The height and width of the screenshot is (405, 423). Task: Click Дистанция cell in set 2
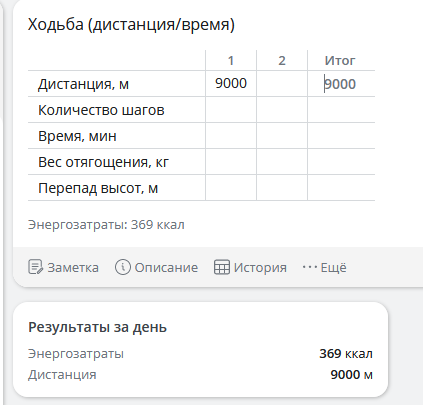[x=282, y=84]
